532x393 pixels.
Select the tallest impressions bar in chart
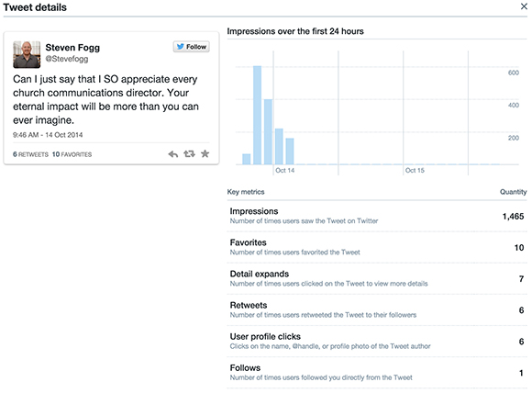coord(257,115)
